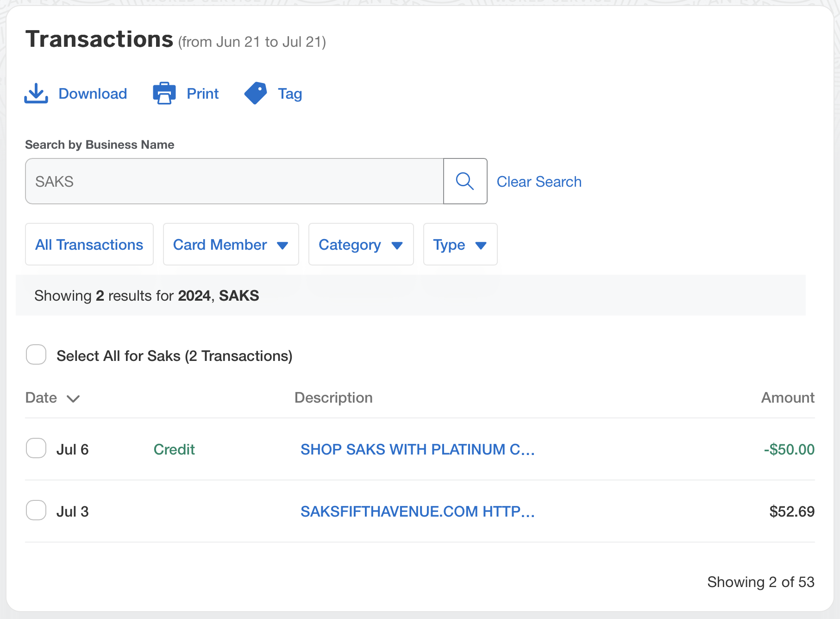Click the Jul 6 date text
This screenshot has height=619, width=840.
click(x=72, y=449)
